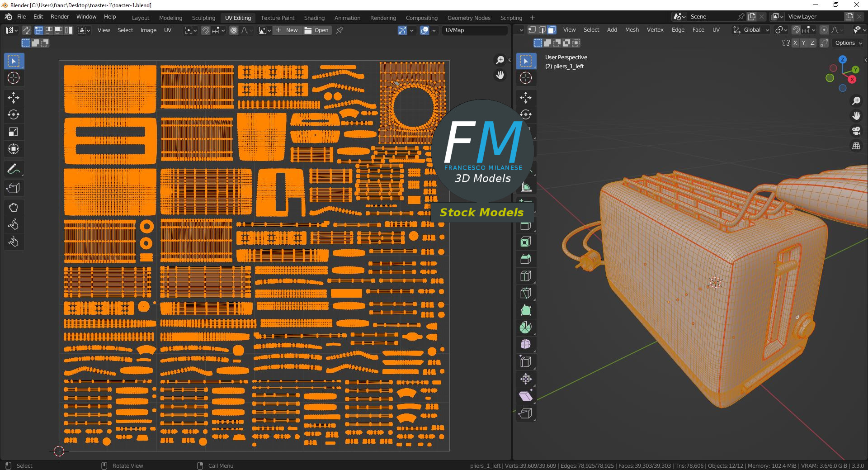Select the UV editor Select Box tool

click(14, 61)
